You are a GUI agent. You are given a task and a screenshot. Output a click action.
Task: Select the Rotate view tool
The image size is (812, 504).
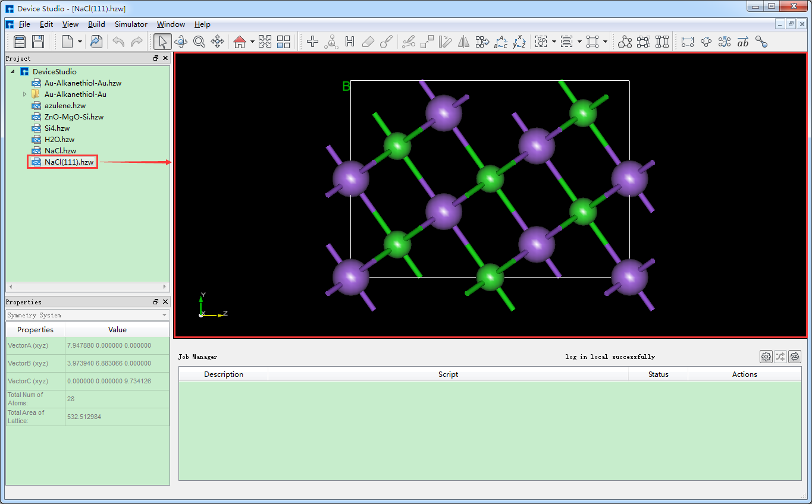pyautogui.click(x=181, y=42)
